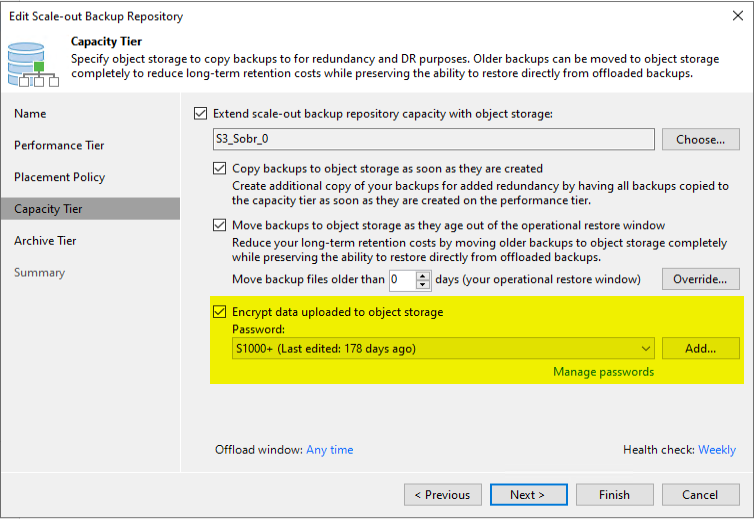Viewport: 755px width, 519px height.
Task: Go to the Name step
Action: point(30,114)
